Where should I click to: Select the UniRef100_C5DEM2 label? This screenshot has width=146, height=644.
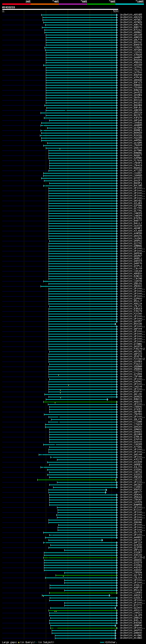pyautogui.click(x=131, y=407)
